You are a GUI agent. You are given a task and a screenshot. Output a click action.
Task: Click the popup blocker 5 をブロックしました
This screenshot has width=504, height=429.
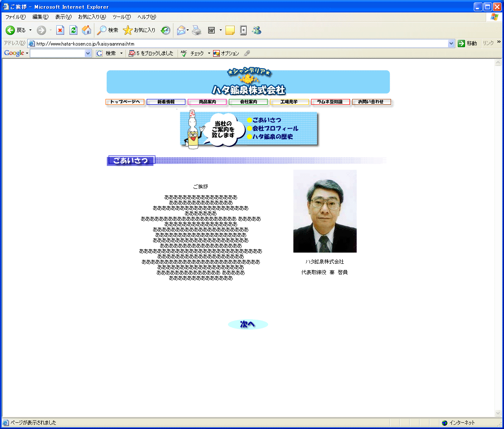pos(151,53)
